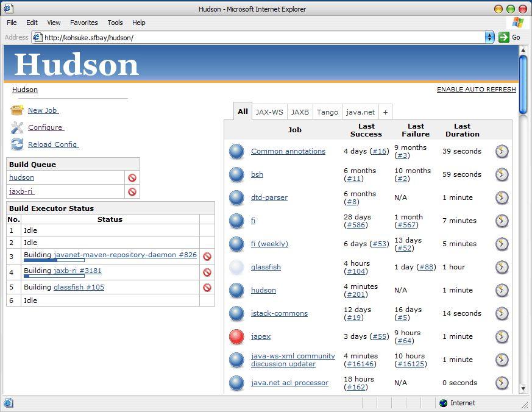Schedule a build for hudson job

point(502,290)
